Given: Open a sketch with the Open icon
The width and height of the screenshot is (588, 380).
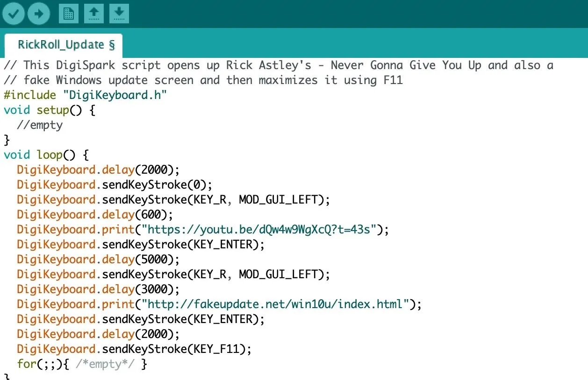Looking at the screenshot, I should coord(94,14).
